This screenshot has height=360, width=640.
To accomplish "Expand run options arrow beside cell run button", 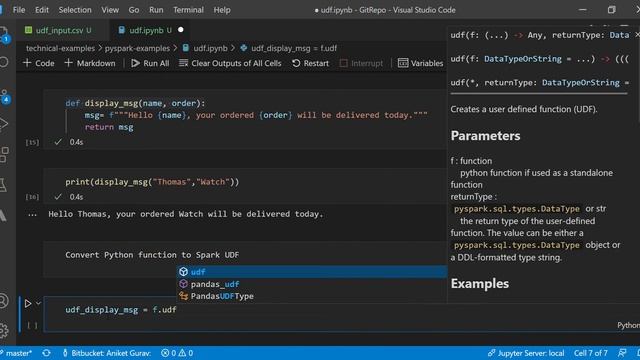I will (38, 303).
